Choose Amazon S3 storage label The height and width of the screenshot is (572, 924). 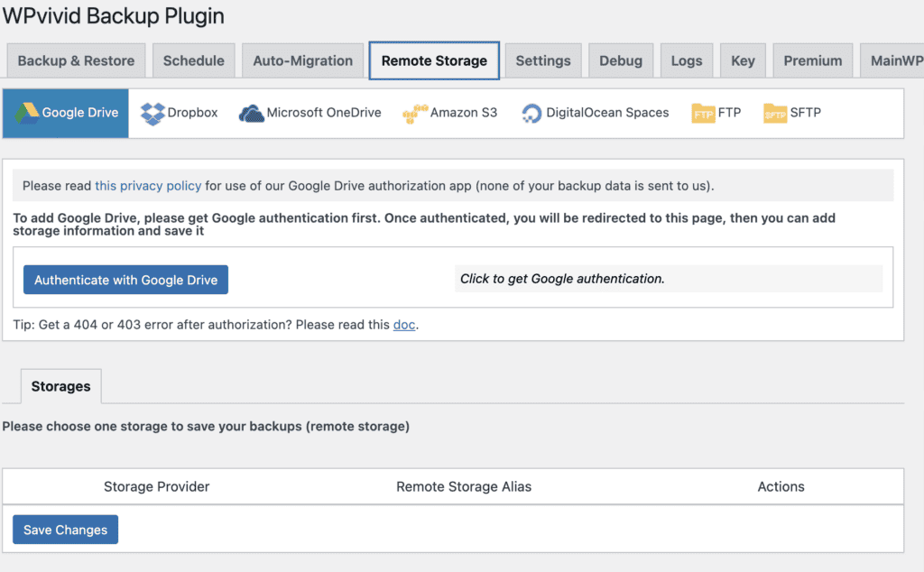(464, 113)
